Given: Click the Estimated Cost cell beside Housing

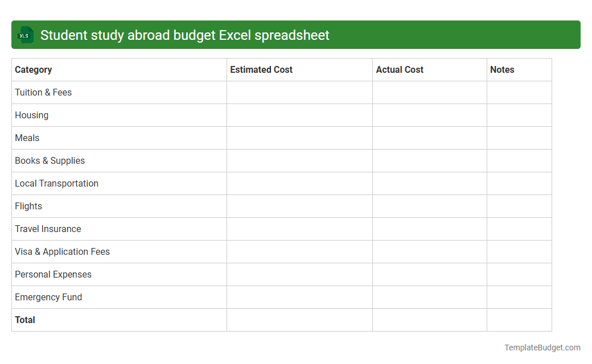Looking at the screenshot, I should pos(299,115).
